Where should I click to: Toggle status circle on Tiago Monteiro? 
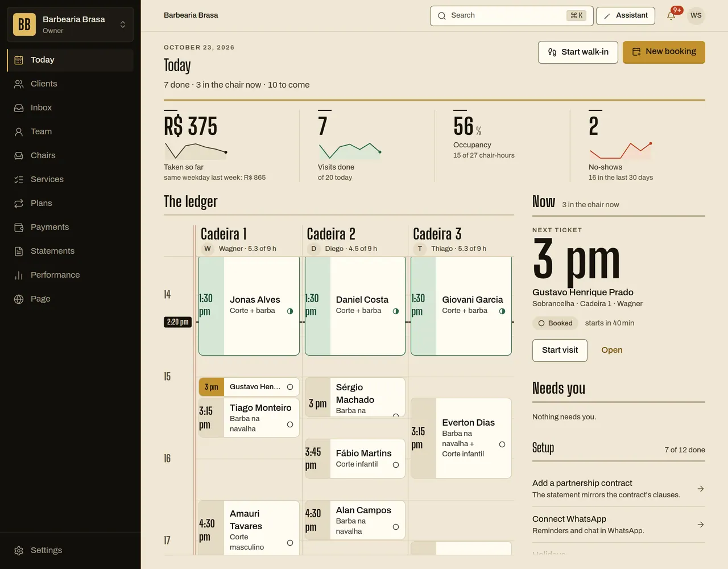(x=290, y=424)
